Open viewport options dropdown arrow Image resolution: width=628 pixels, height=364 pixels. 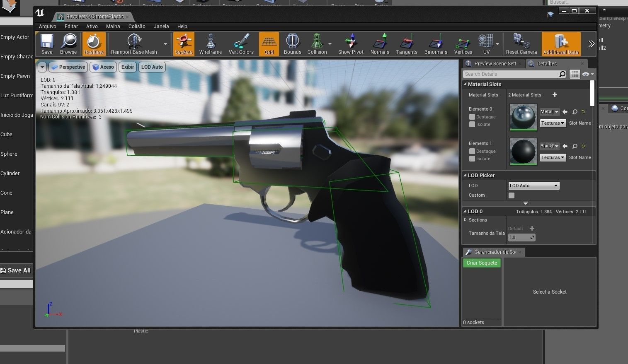[42, 67]
